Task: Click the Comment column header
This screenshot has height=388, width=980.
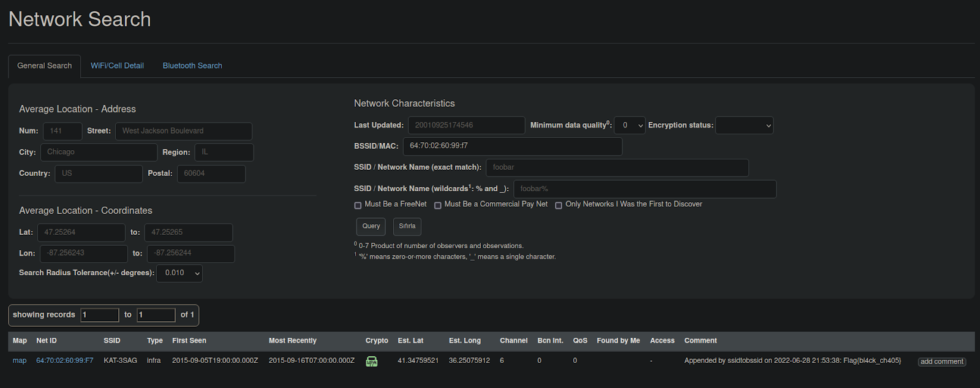Action: [701, 341]
